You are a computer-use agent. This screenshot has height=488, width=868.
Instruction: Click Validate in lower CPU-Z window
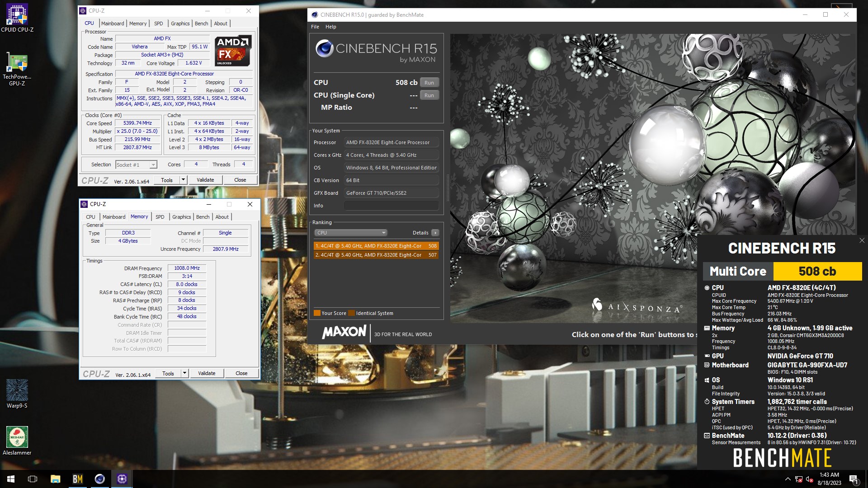[207, 373]
